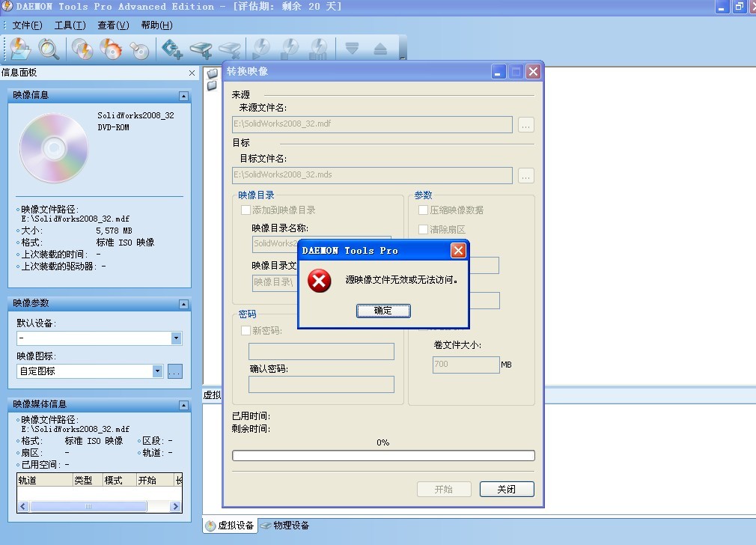Click the Eject triangle toolbar icon
The height and width of the screenshot is (545, 756).
380,48
